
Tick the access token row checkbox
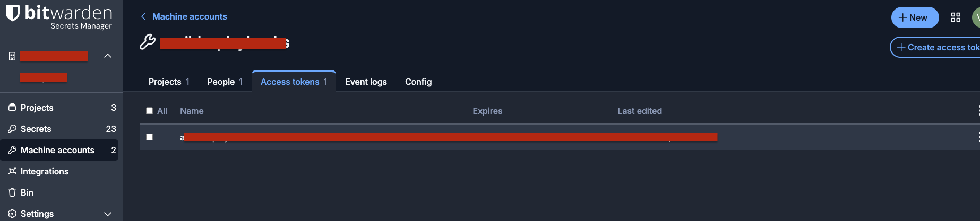[150, 137]
